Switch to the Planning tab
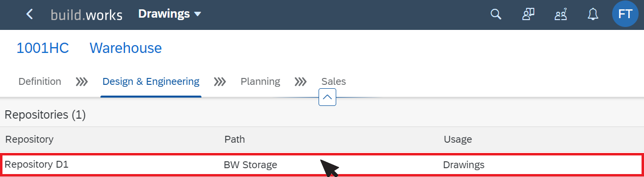This screenshot has width=644, height=177. click(260, 81)
